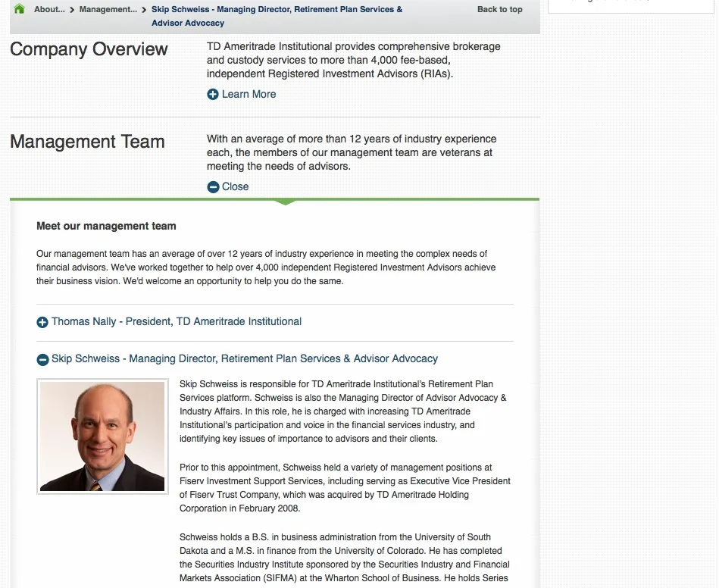
Task: Click the Back to top link
Action: (500, 9)
